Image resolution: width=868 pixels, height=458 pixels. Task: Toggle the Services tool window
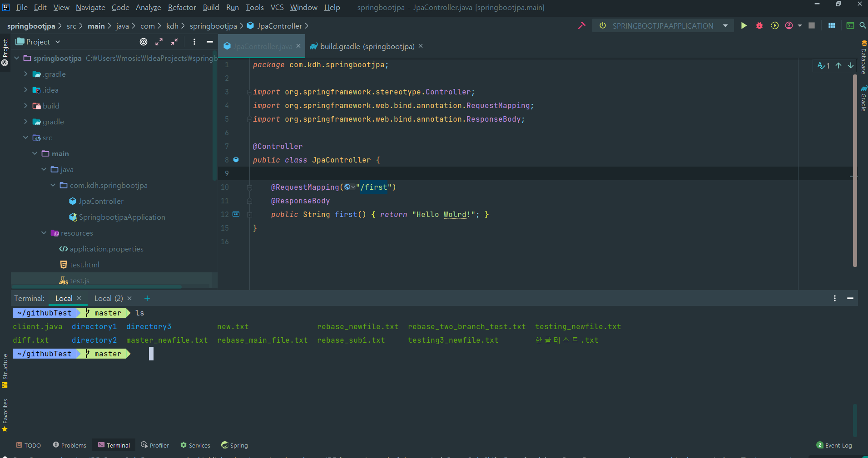click(195, 445)
